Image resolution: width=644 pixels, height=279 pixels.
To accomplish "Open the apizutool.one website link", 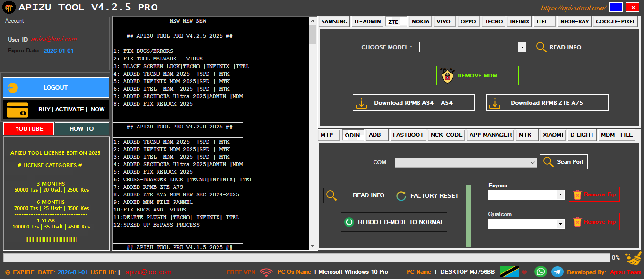I will pos(574,8).
